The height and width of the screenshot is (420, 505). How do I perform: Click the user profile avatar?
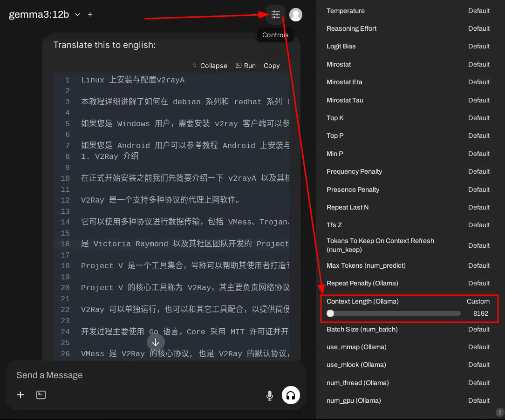296,14
